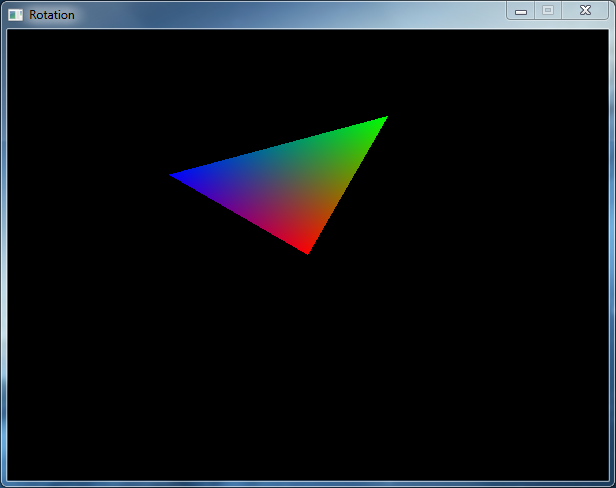Click the green corner of the triangle
Image resolution: width=616 pixels, height=488 pixels.
(x=381, y=122)
